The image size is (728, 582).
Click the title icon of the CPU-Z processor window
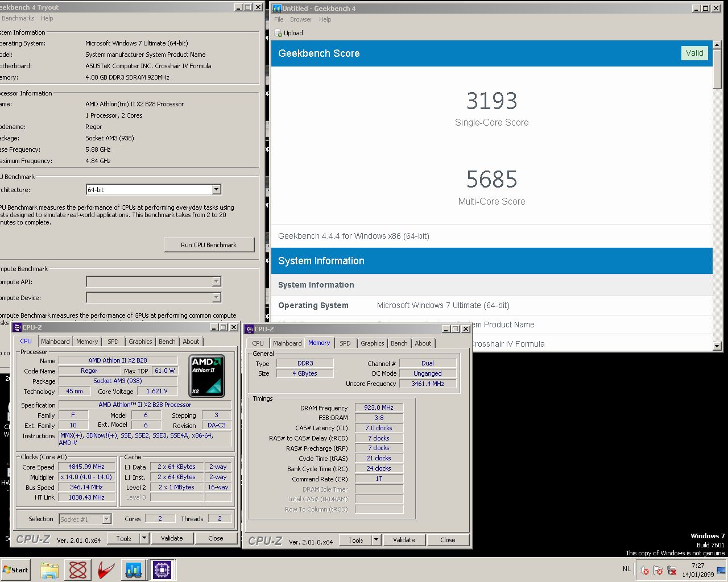tap(17, 327)
